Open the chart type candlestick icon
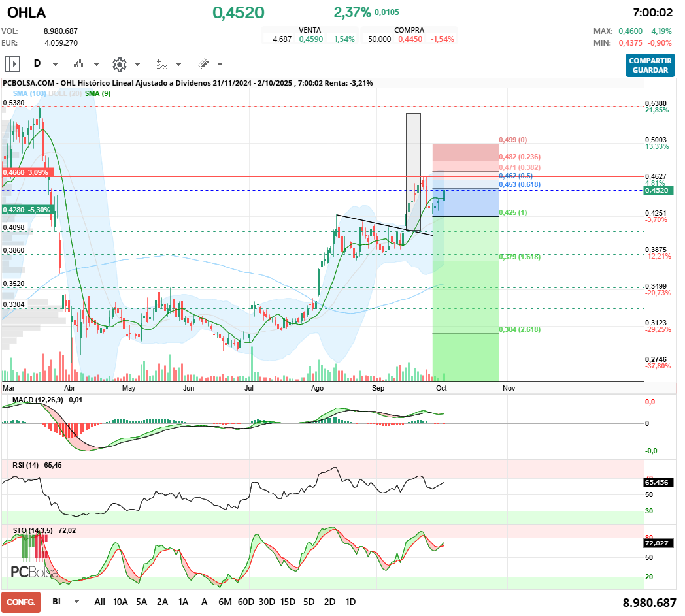The width and height of the screenshot is (685, 616). click(78, 64)
